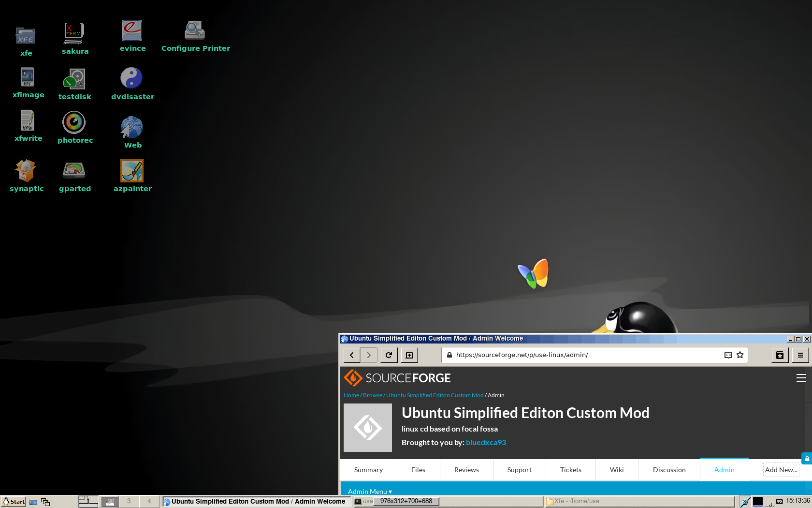Open the Configure Printer desktop icon

pyautogui.click(x=195, y=36)
